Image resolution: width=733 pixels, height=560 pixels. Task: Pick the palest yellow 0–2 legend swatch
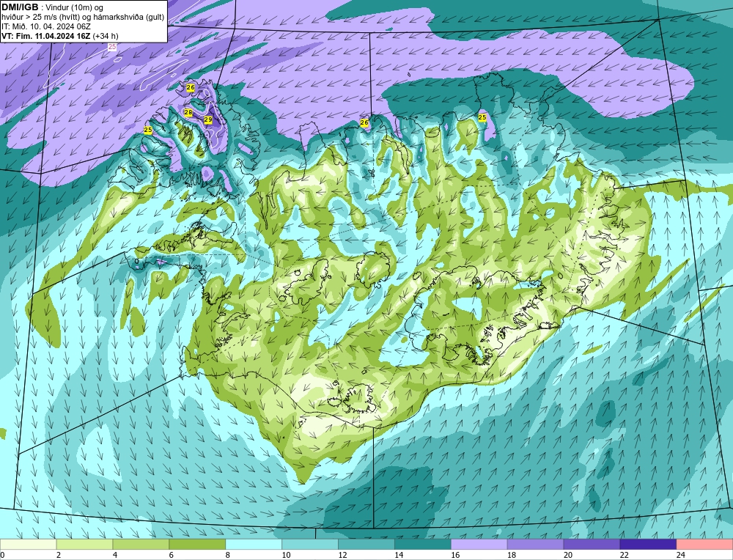28,545
